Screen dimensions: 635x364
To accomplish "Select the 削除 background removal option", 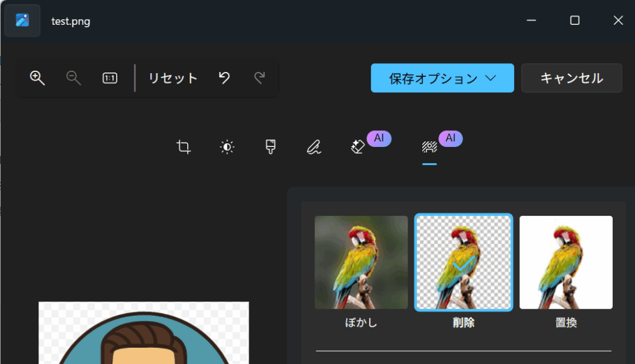I will click(x=463, y=262).
